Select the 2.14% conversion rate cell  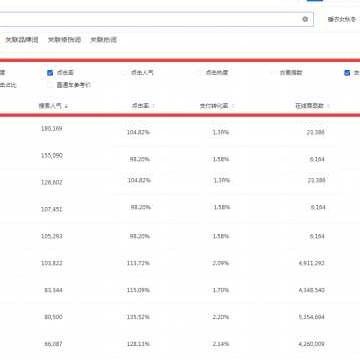[x=221, y=344]
